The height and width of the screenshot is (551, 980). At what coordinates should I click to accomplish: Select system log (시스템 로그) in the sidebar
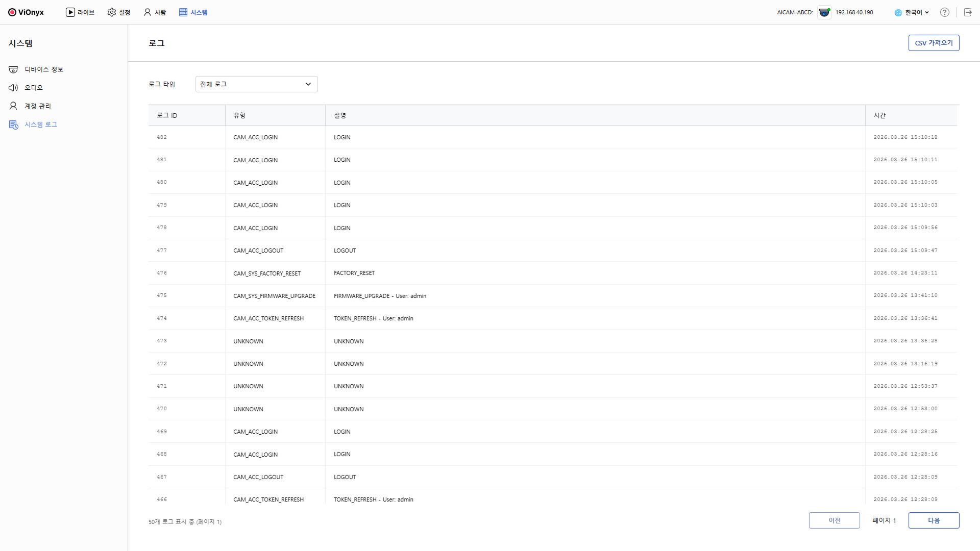[40, 124]
